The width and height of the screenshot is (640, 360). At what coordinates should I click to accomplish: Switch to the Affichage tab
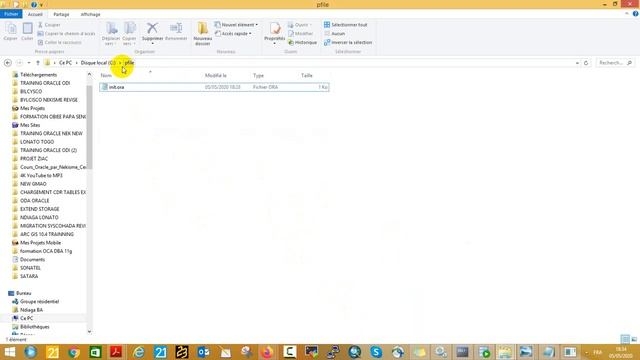[90, 14]
